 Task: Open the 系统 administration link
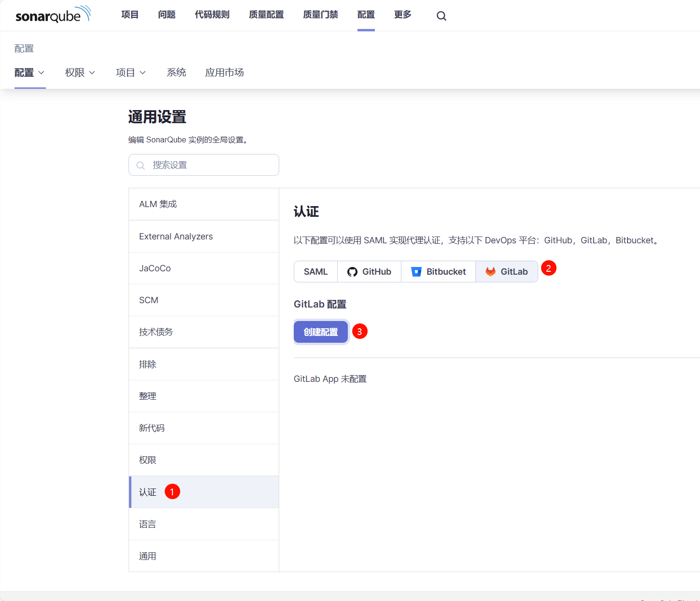pos(176,72)
